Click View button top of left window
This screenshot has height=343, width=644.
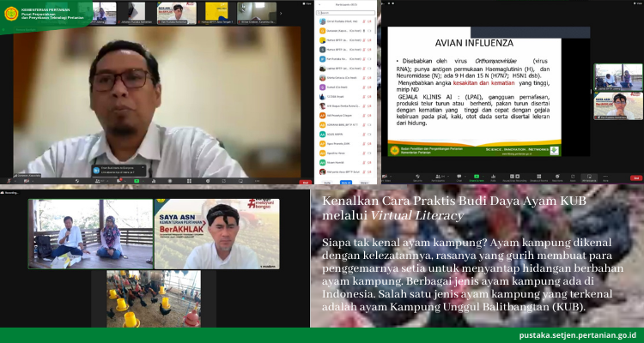pos(307,3)
